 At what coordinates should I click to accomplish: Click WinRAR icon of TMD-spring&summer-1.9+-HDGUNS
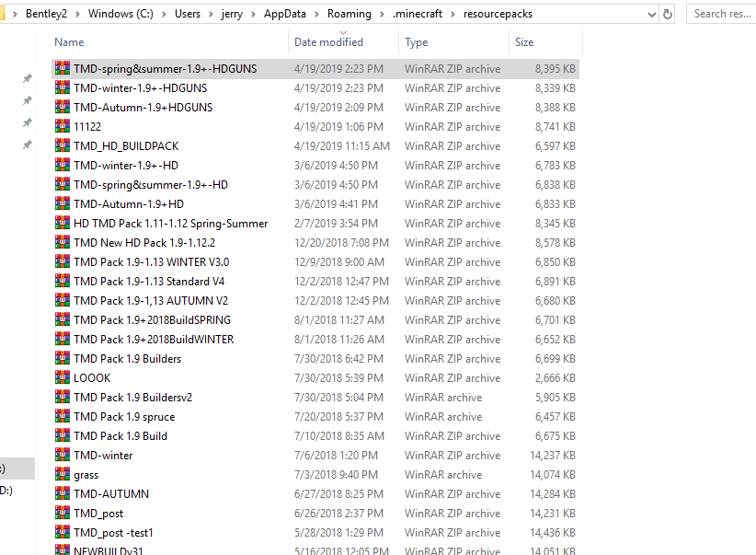63,68
